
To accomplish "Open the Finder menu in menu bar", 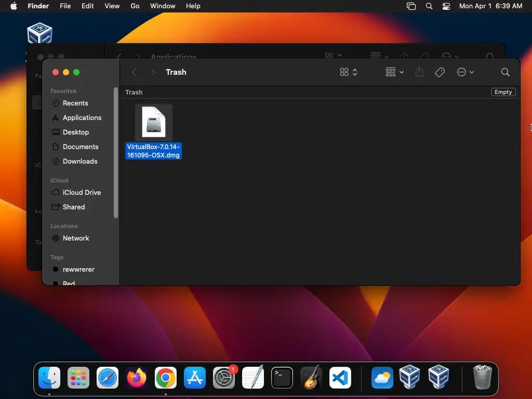I will 38,6.
